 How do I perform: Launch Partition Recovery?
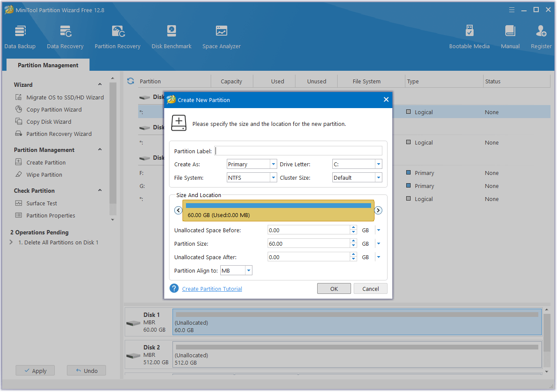tap(117, 37)
